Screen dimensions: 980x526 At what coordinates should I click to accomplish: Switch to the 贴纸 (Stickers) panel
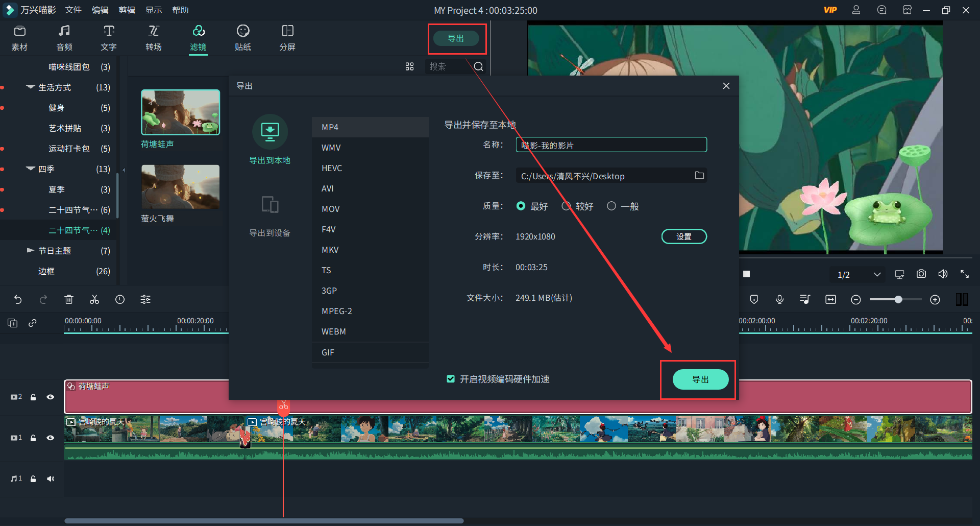tap(242, 38)
